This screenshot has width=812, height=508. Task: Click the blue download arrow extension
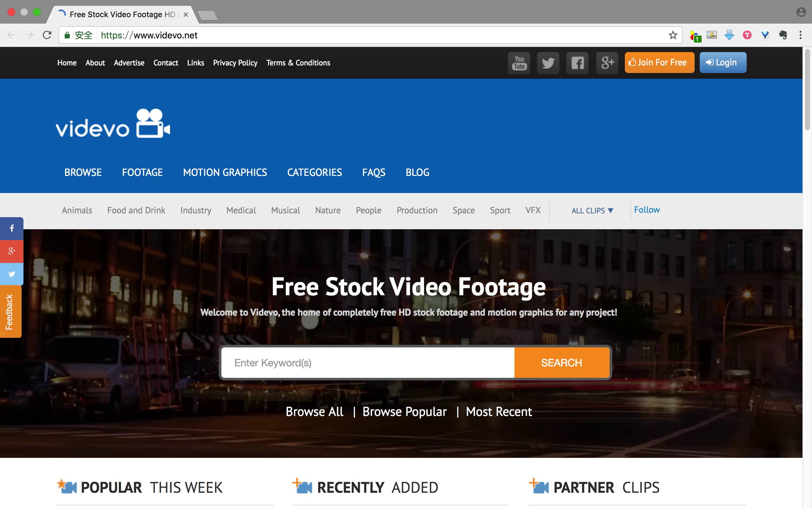pos(729,35)
